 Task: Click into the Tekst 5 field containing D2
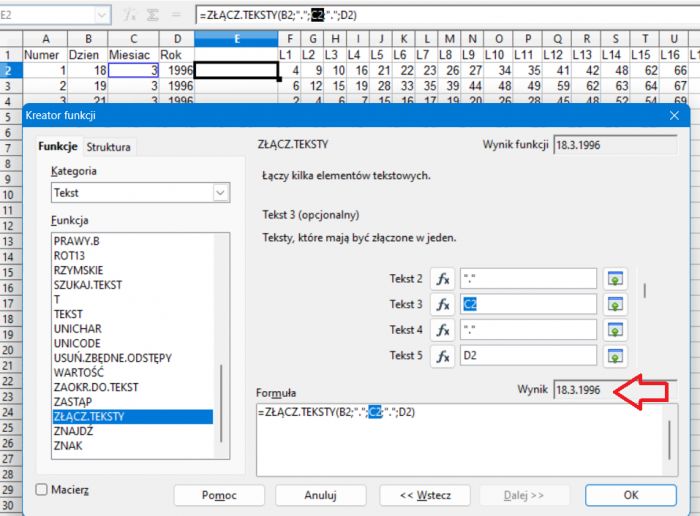click(528, 356)
